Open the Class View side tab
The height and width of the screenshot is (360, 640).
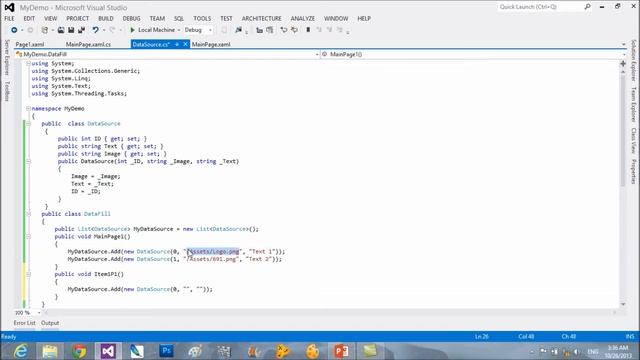(x=633, y=140)
